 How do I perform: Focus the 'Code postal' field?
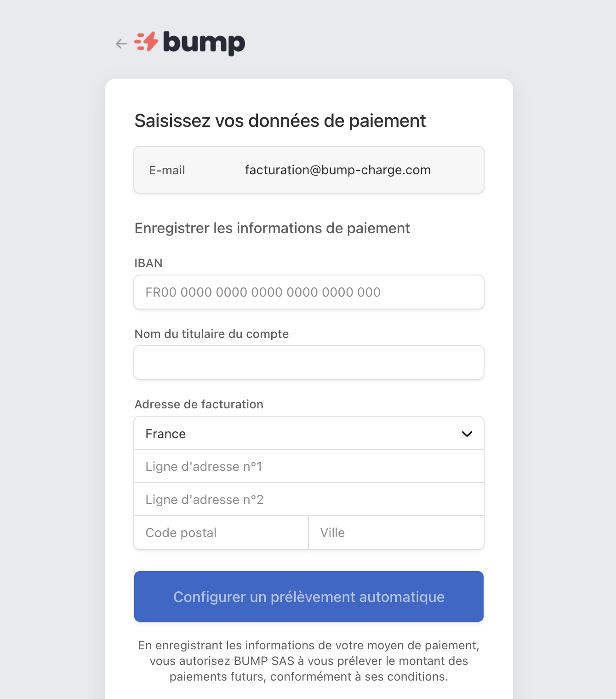pos(221,533)
